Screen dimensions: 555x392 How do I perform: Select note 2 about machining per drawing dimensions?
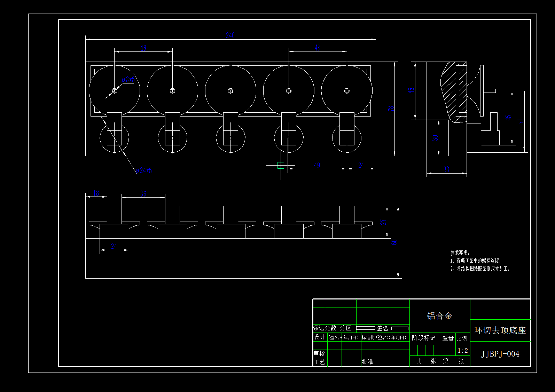(480, 269)
